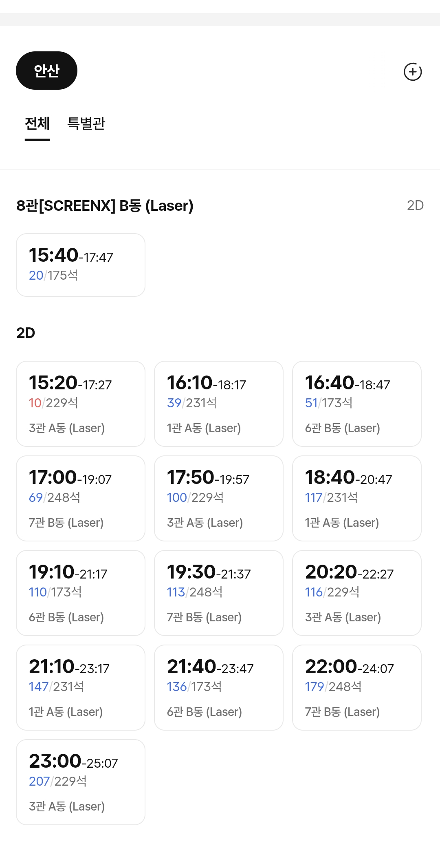Select the 안산 theater chip
Viewport: 440px width, 868px height.
[46, 71]
